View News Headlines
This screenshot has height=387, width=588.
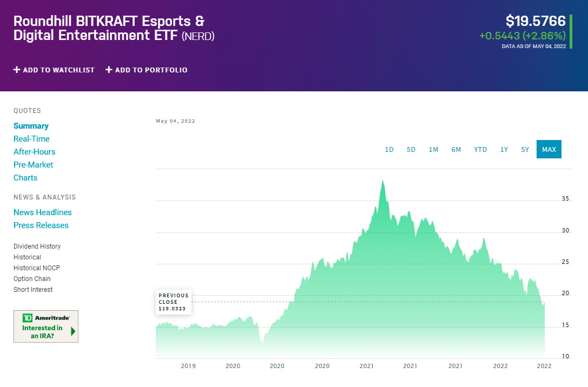(x=43, y=212)
